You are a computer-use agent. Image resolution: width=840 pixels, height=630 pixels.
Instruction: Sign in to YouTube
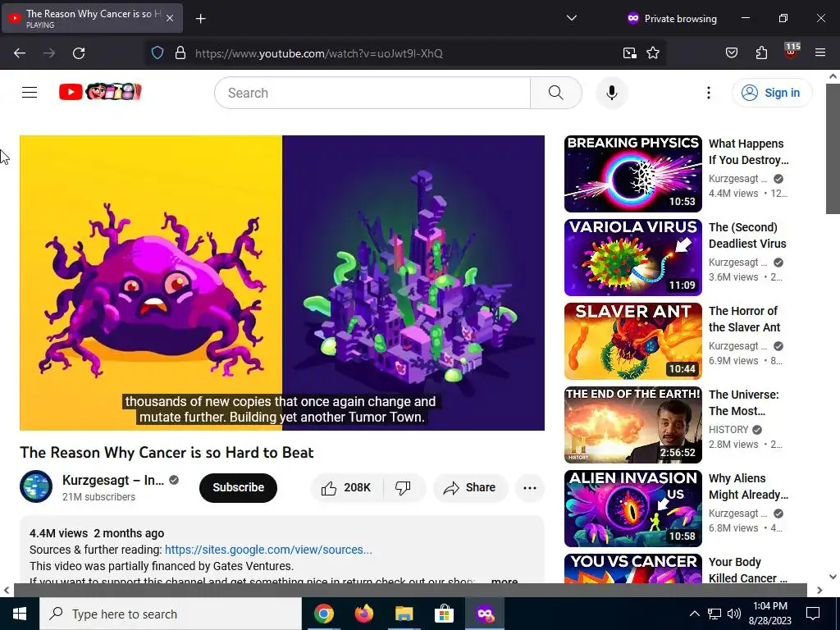[x=772, y=93]
